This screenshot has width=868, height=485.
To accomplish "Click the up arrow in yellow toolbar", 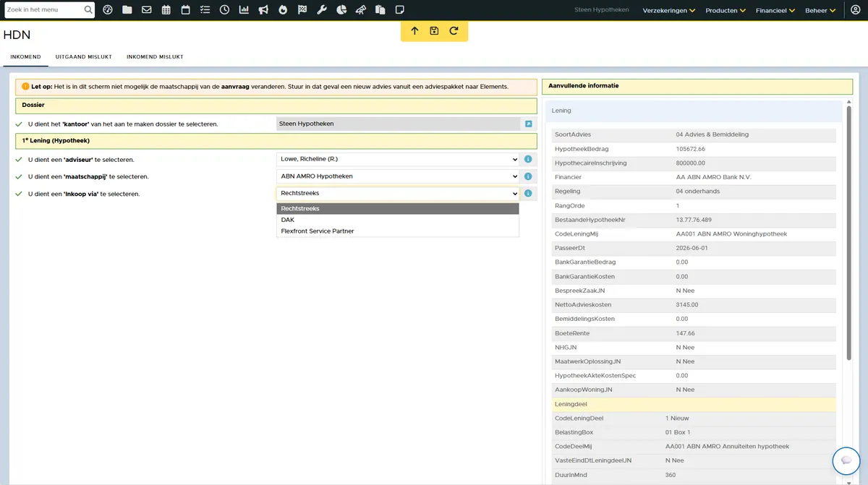I will pyautogui.click(x=414, y=31).
